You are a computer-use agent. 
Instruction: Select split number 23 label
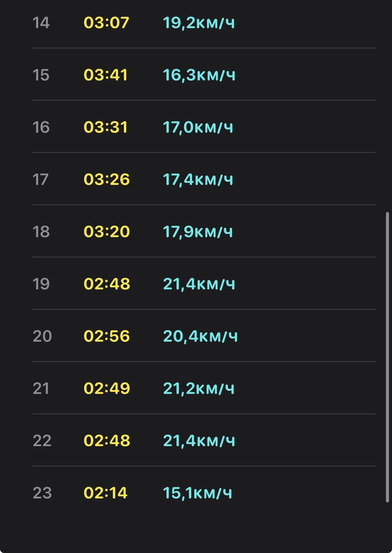42,493
